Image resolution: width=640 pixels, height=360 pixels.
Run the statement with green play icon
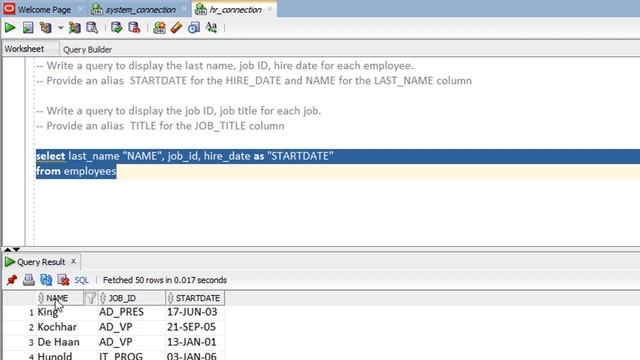10,28
